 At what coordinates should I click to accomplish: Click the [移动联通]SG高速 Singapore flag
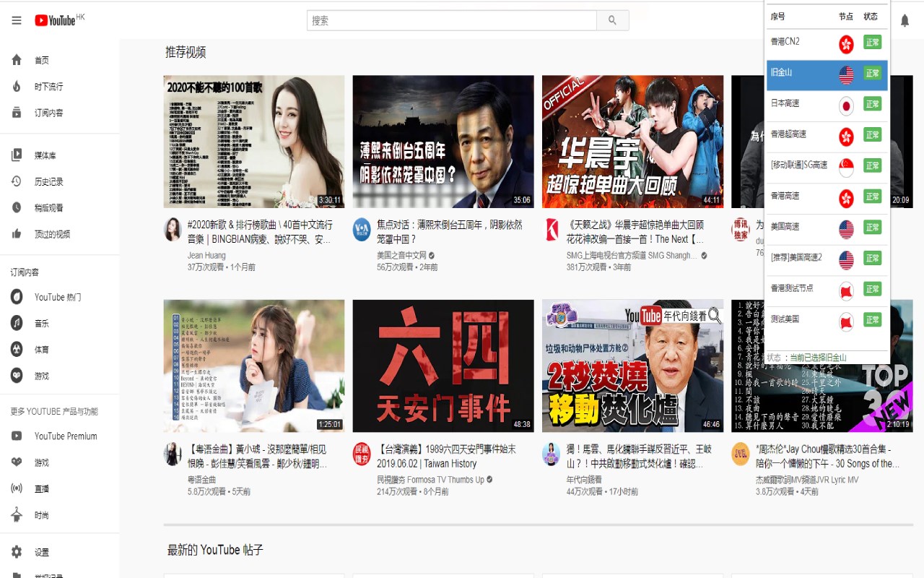846,168
